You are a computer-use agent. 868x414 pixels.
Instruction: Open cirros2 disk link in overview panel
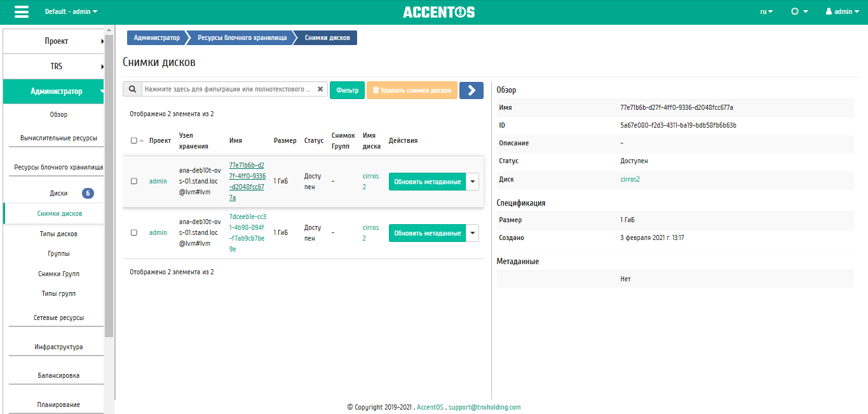click(x=630, y=179)
